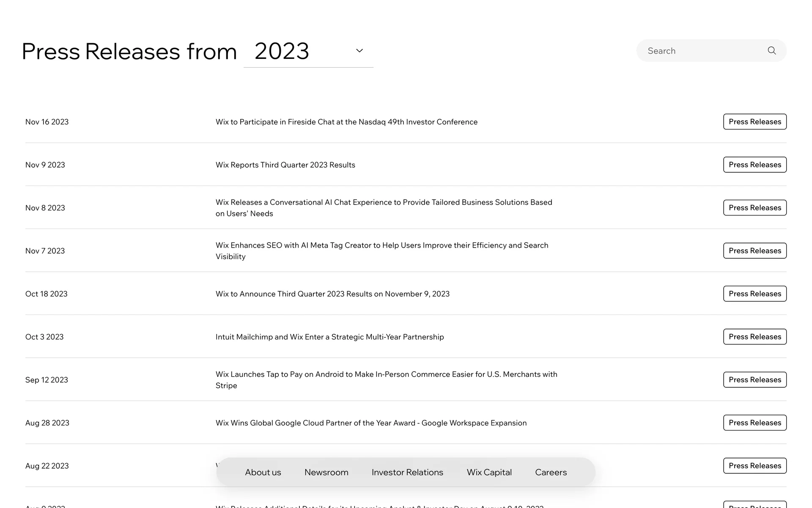Open the Intuit Mailchimp partnership release
Viewport: 812px width, 508px height.
329,337
